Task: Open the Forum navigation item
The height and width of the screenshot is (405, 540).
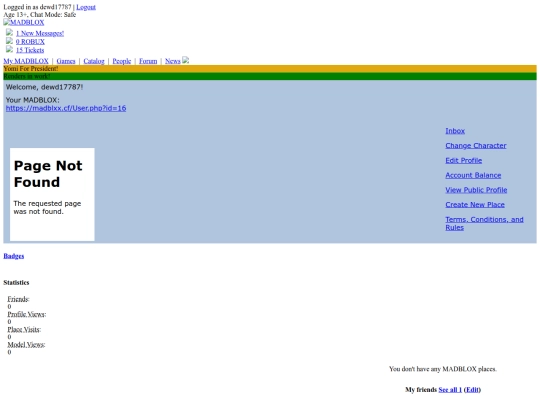Action: 148,61
